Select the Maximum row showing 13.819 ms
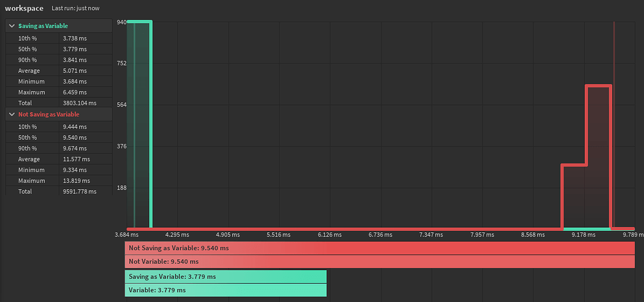 tap(59, 181)
